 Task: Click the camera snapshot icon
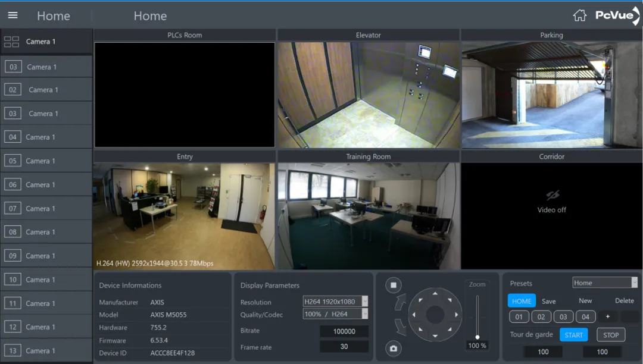coord(394,349)
